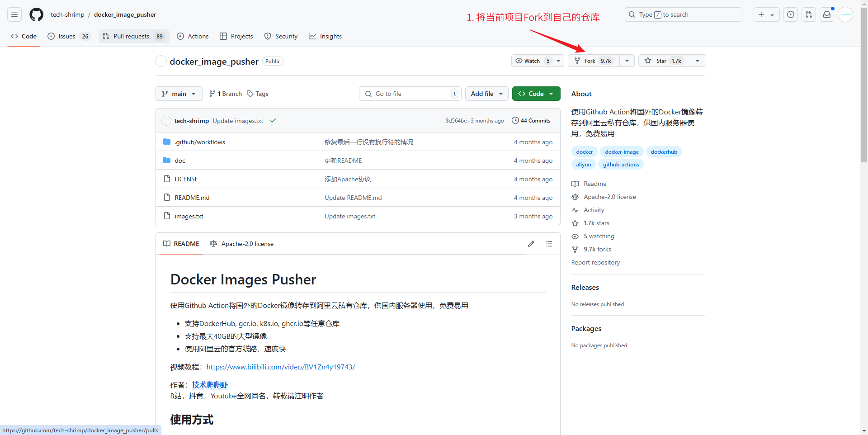Open the header pull requests icon
This screenshot has height=435, width=868.
coord(808,14)
